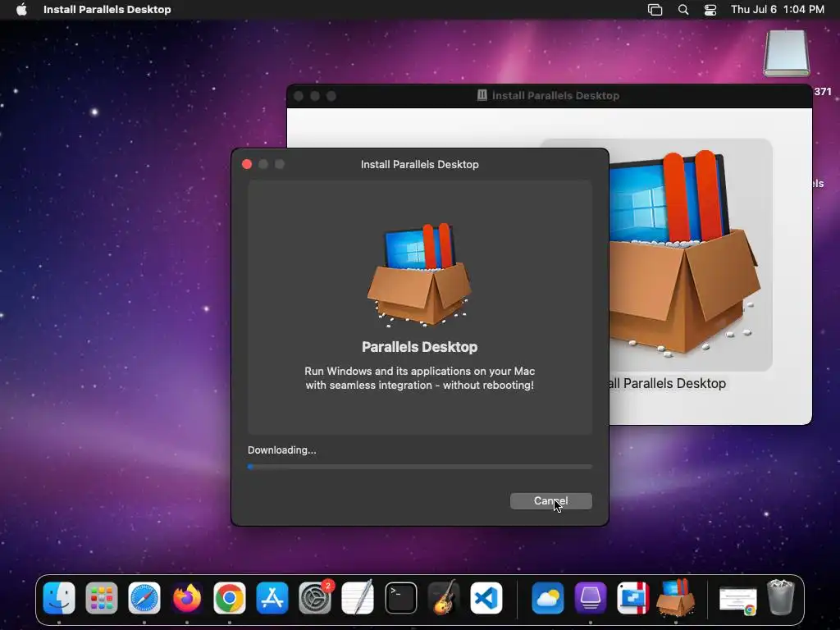Screen dimensions: 840x630
Task: Open Control Center in menu bar
Action: tap(710, 10)
